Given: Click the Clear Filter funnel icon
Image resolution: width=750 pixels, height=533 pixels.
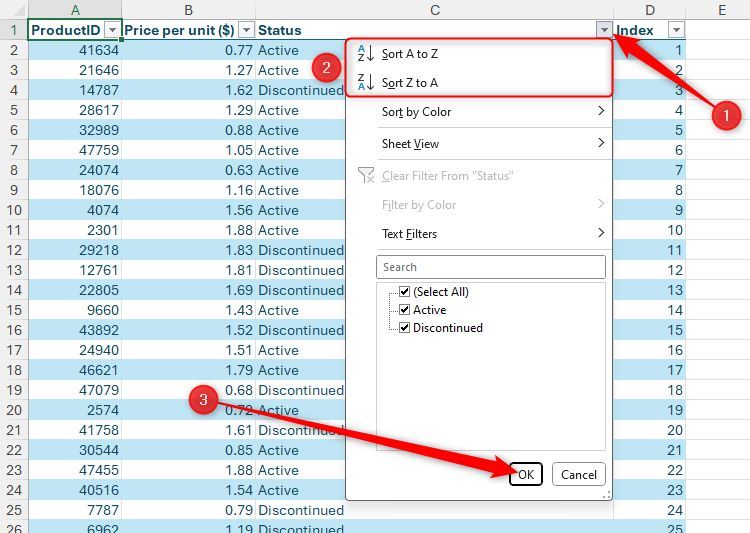Looking at the screenshot, I should click(x=366, y=176).
